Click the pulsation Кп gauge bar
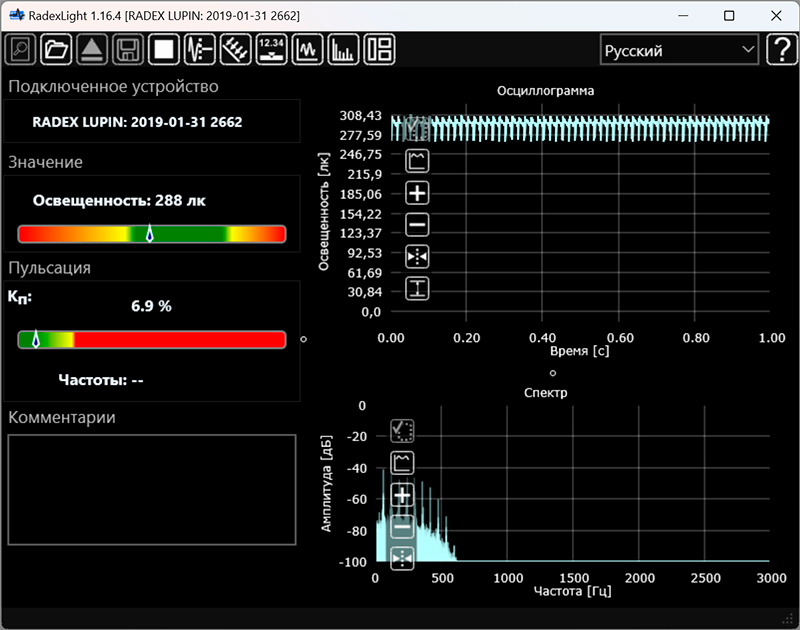Screen dimensions: 800x630 tap(152, 340)
